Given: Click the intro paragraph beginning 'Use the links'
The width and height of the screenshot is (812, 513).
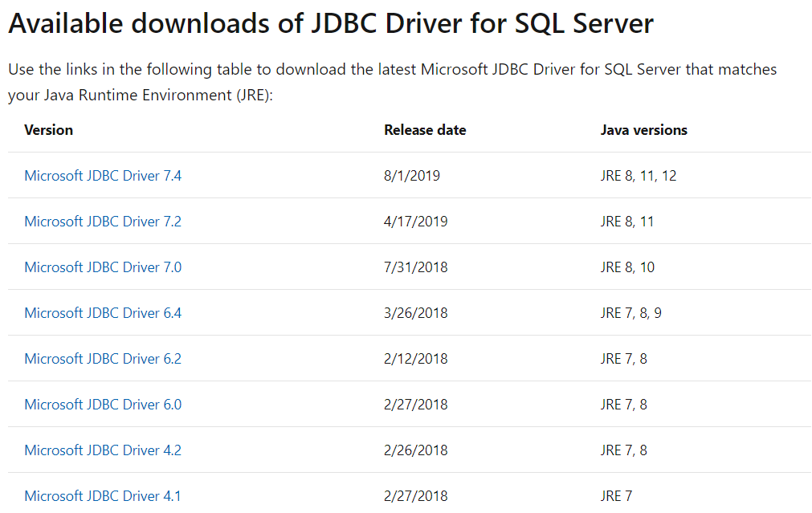Looking at the screenshot, I should click(393, 83).
